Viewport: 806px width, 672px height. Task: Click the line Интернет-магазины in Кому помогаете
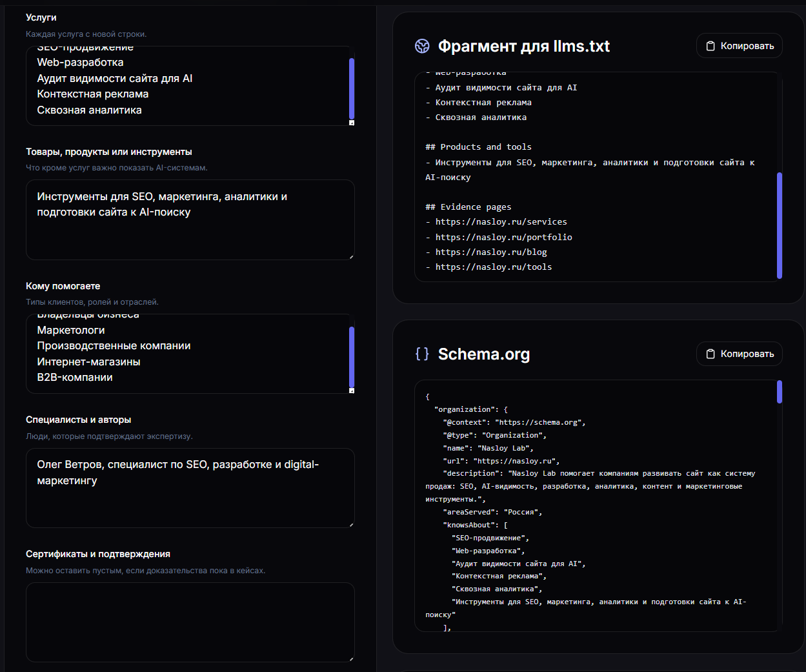coord(88,361)
